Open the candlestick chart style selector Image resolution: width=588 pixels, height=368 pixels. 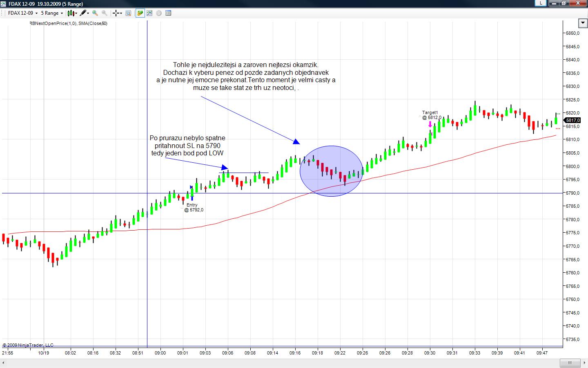click(72, 13)
